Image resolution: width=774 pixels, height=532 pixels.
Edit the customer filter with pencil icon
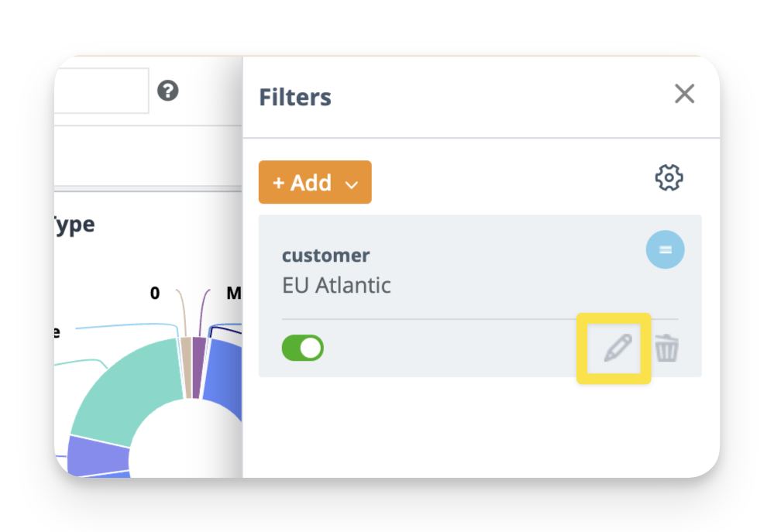(617, 349)
